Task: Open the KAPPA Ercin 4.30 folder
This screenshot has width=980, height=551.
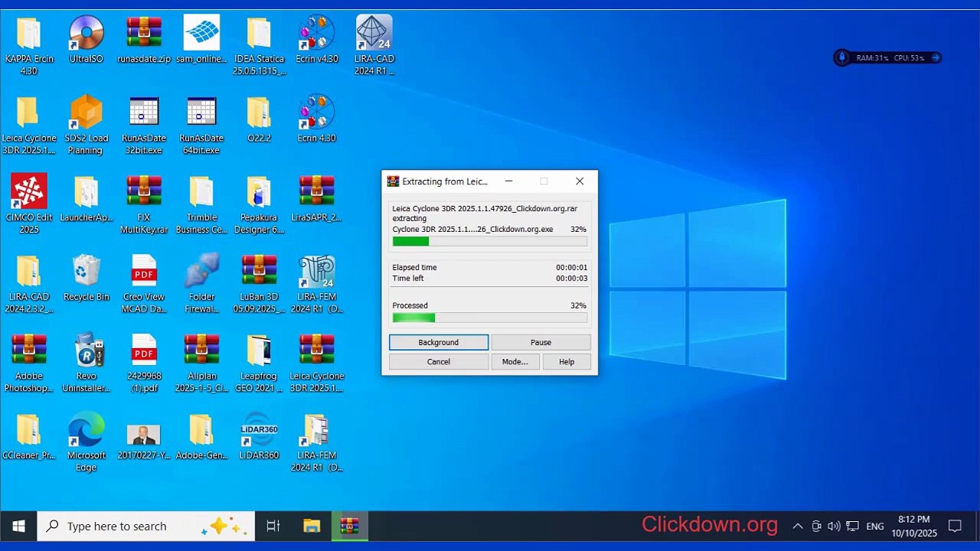Action: pos(28,45)
